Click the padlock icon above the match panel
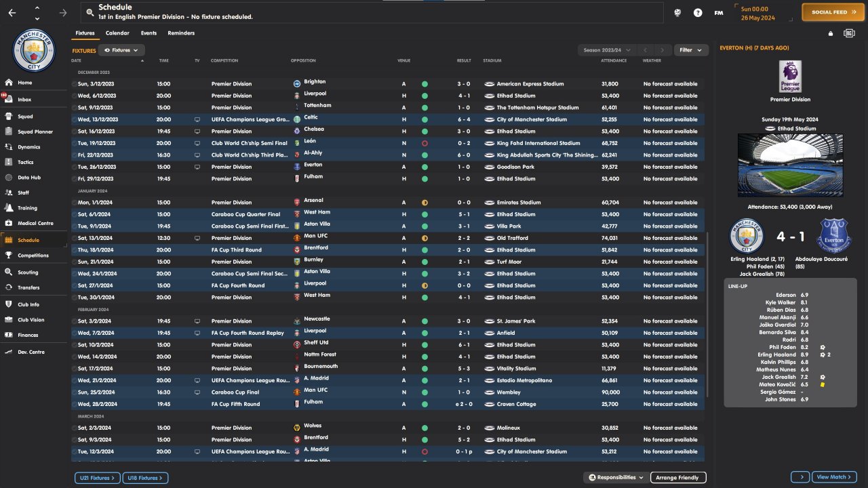Image resolution: width=868 pixels, height=488 pixels. (831, 33)
